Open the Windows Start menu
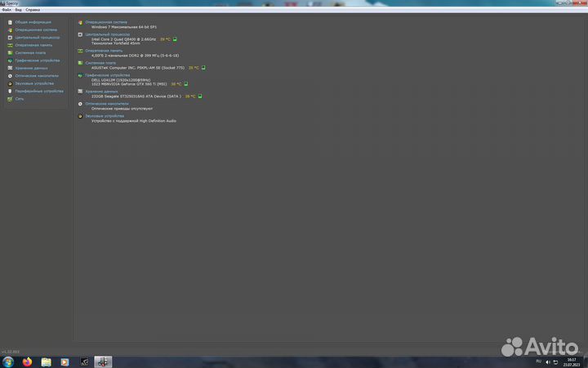This screenshot has height=368, width=588. (7, 362)
